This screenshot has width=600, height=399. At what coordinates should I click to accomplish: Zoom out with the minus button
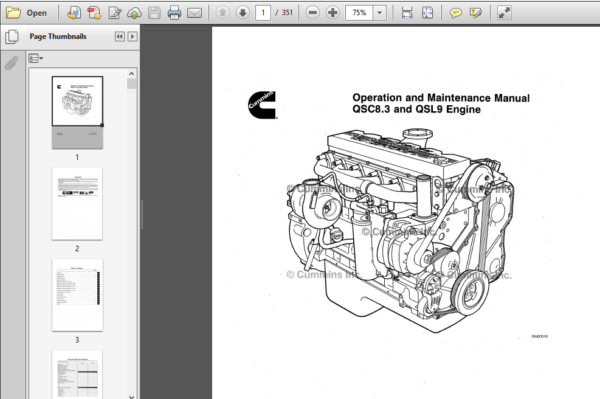(313, 13)
